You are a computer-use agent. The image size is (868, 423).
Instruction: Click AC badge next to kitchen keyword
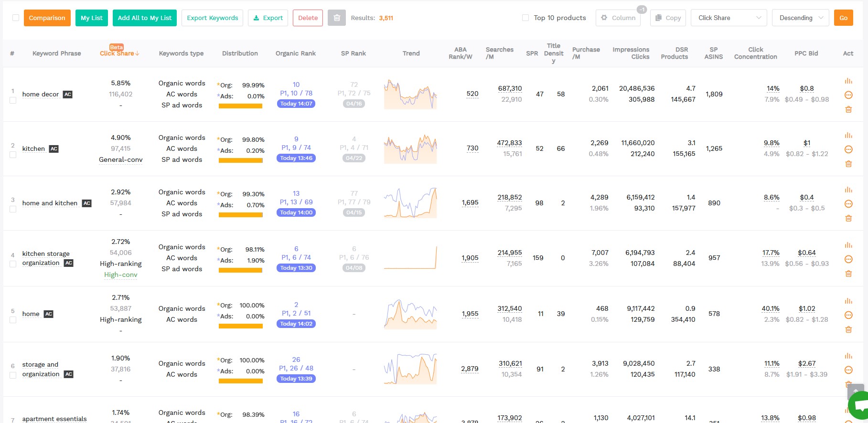click(x=54, y=149)
